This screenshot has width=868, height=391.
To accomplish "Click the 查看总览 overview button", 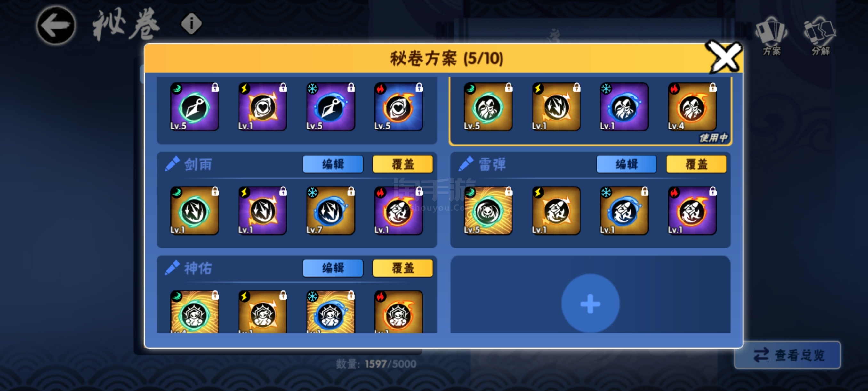I will (x=788, y=355).
